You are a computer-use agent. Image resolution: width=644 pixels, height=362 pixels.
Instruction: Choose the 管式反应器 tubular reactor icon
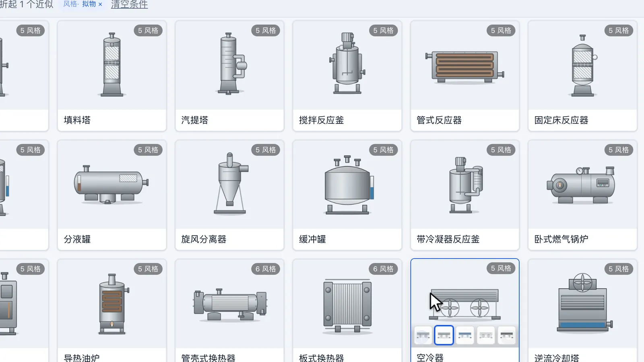click(x=465, y=67)
